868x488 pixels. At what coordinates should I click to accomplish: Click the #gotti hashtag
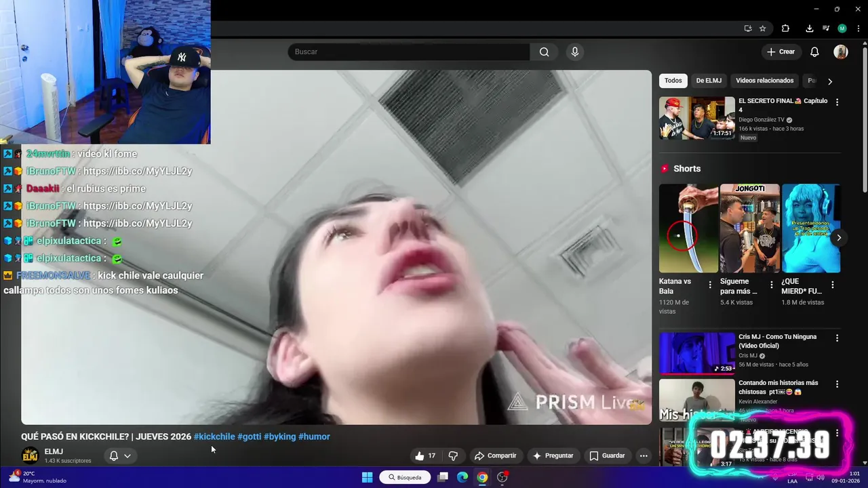coord(249,436)
